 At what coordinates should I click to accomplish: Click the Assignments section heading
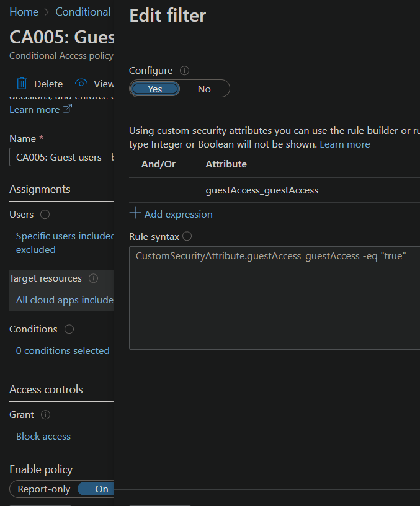tap(40, 189)
